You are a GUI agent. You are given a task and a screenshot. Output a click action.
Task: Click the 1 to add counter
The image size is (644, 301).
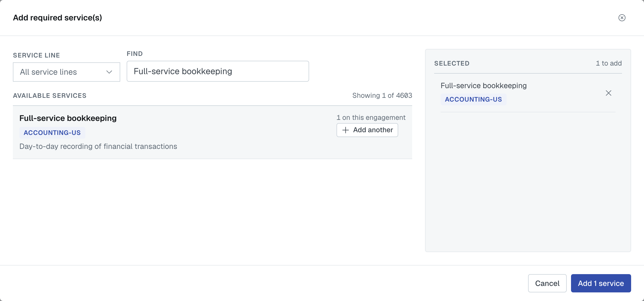pyautogui.click(x=609, y=63)
